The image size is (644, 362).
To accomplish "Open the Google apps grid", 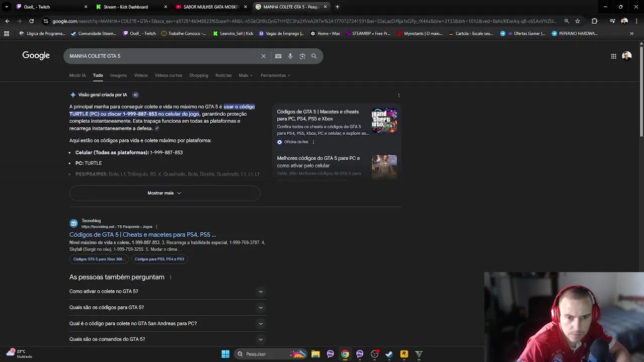I will 614,56.
